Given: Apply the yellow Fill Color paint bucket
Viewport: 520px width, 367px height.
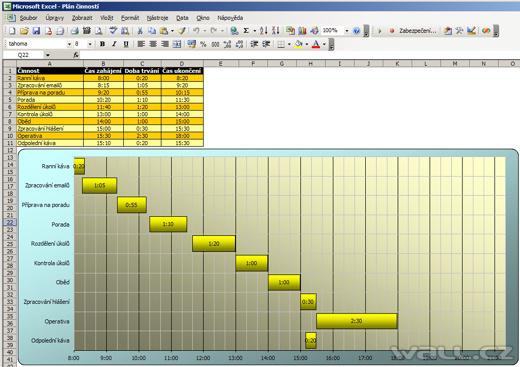Looking at the screenshot, I should (x=299, y=44).
